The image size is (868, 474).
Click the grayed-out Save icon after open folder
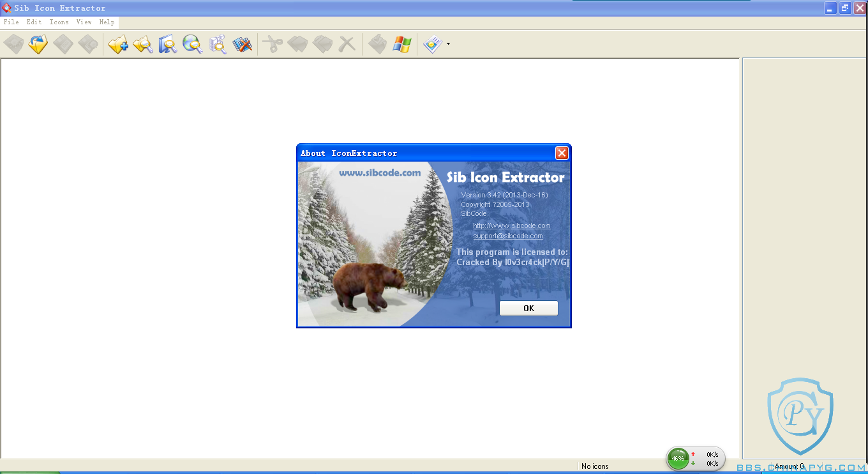[x=63, y=44]
